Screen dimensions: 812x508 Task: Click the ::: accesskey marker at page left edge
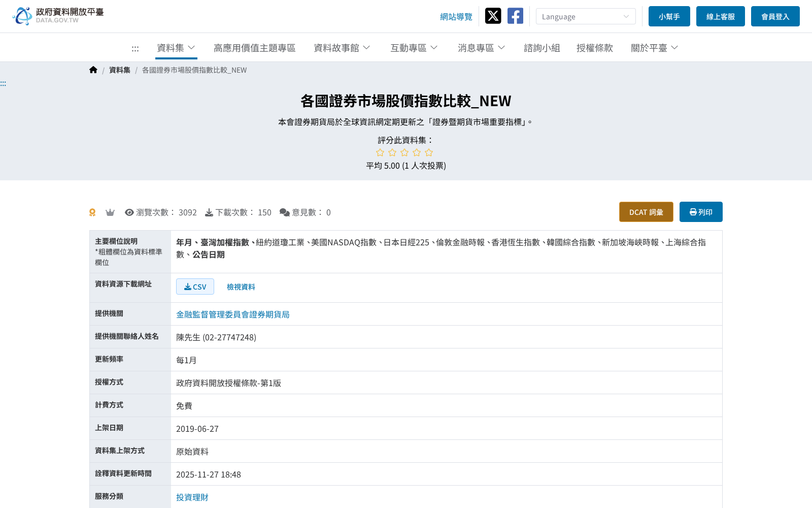3,84
